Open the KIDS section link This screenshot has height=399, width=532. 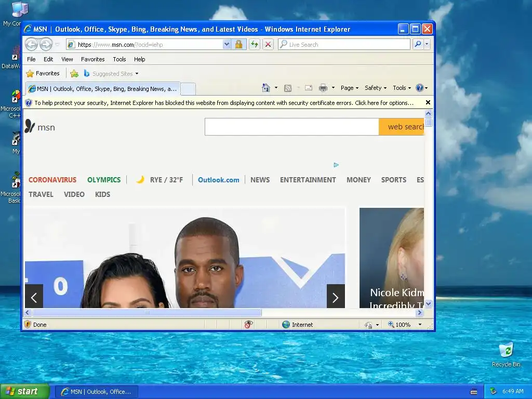click(x=102, y=194)
